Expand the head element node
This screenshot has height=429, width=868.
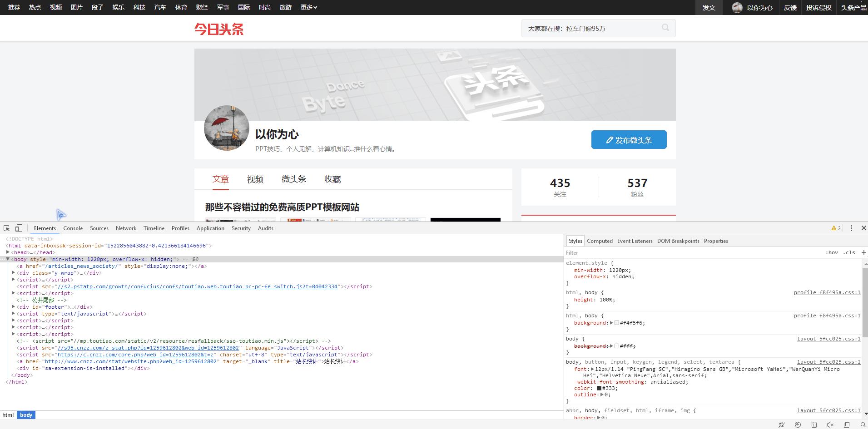click(8, 252)
